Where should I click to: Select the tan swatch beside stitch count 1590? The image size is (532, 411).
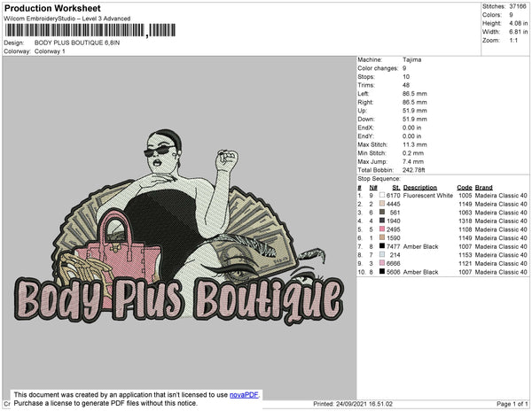pos(382,238)
